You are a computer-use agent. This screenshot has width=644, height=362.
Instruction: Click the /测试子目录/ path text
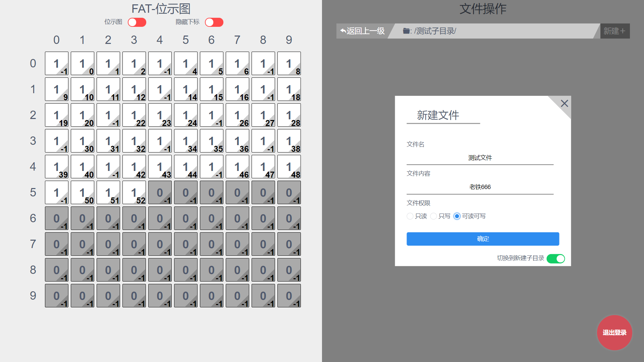click(435, 31)
